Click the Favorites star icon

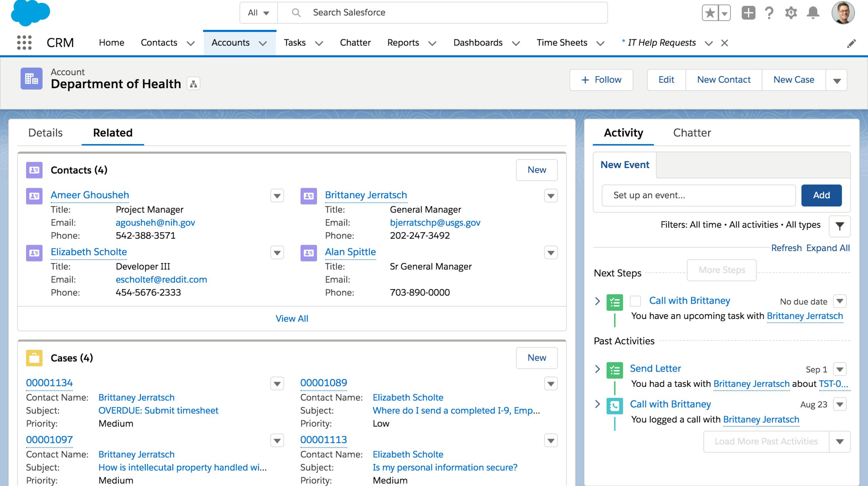(710, 13)
